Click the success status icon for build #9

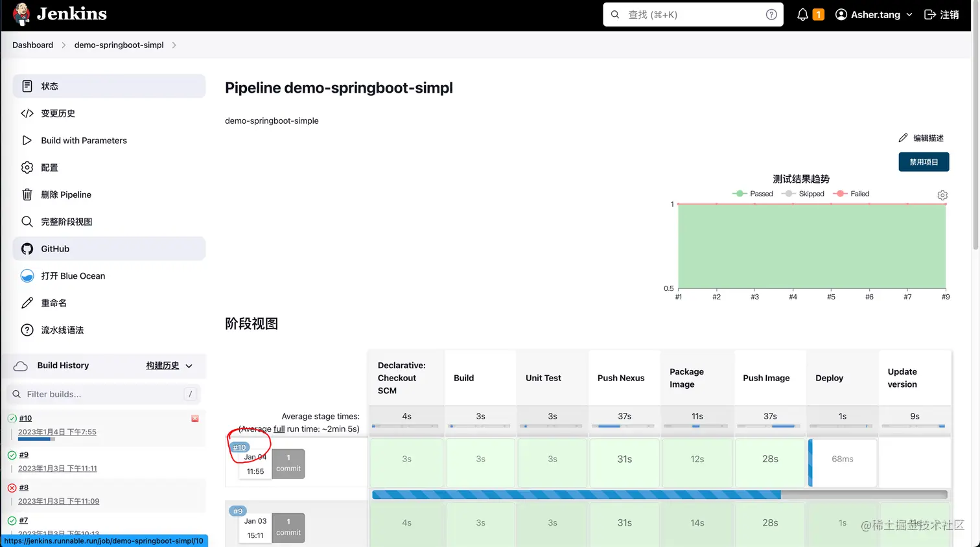pyautogui.click(x=12, y=455)
